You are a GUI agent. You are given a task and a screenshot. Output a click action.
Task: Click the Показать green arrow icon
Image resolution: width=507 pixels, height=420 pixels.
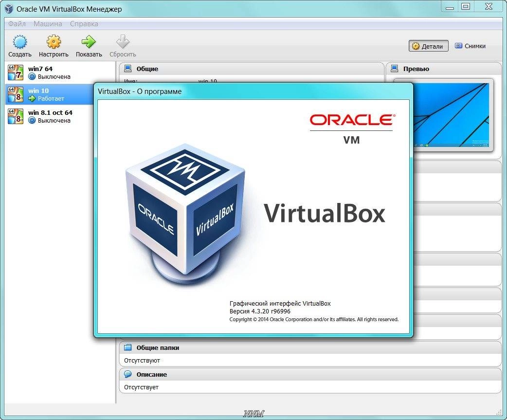[89, 42]
